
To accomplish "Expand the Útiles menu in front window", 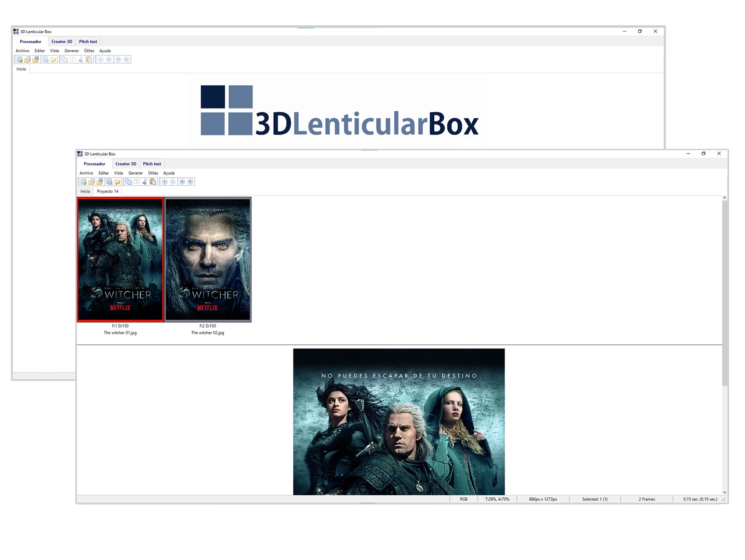I will [153, 173].
